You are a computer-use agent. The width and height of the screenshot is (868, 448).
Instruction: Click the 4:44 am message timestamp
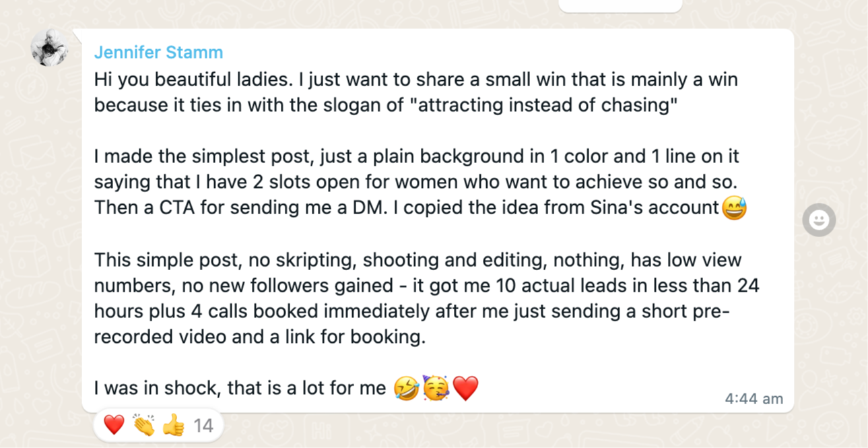(754, 399)
